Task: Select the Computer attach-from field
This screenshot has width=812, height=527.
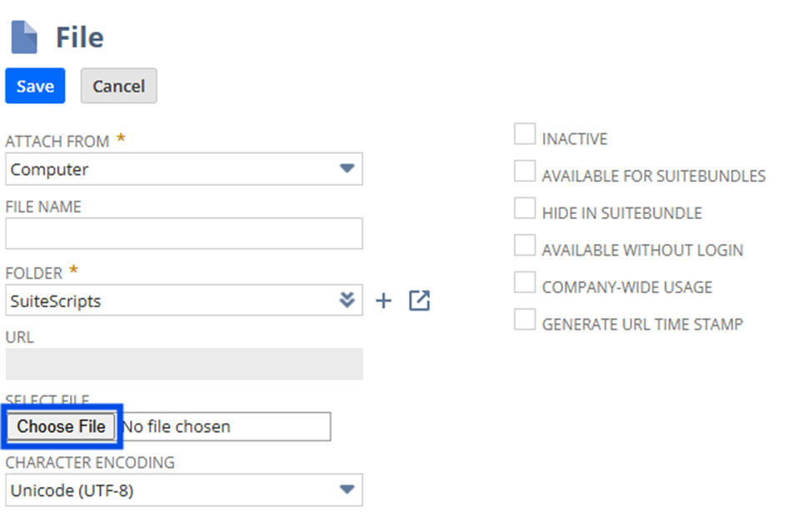Action: (x=184, y=169)
